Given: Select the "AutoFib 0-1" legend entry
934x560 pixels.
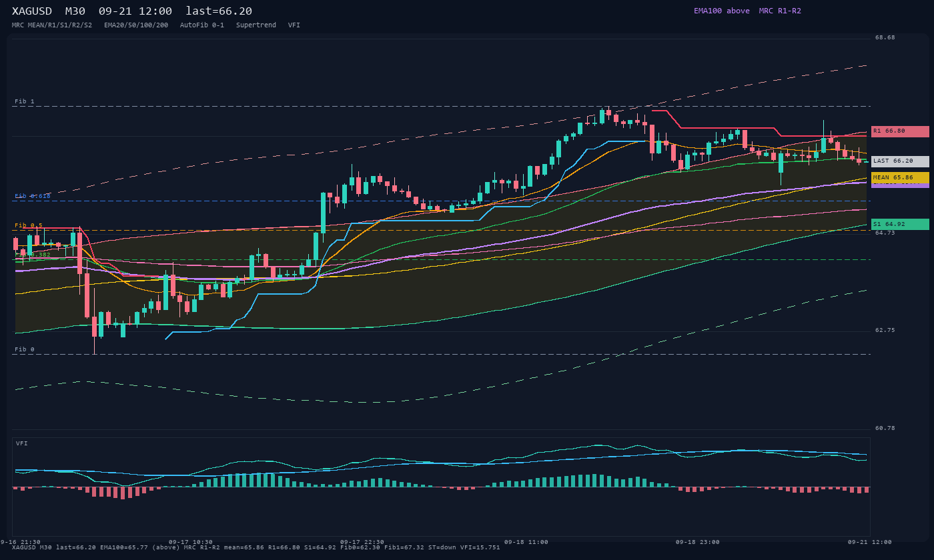Looking at the screenshot, I should [x=202, y=25].
